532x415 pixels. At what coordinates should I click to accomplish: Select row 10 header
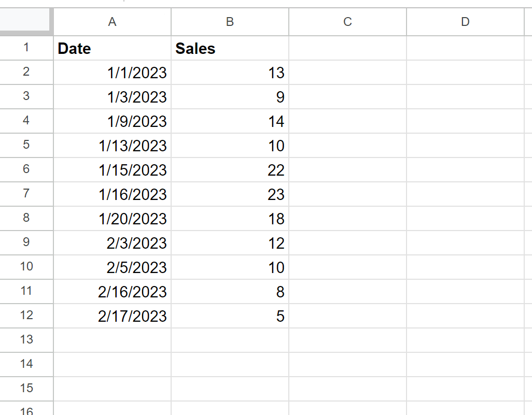26,267
